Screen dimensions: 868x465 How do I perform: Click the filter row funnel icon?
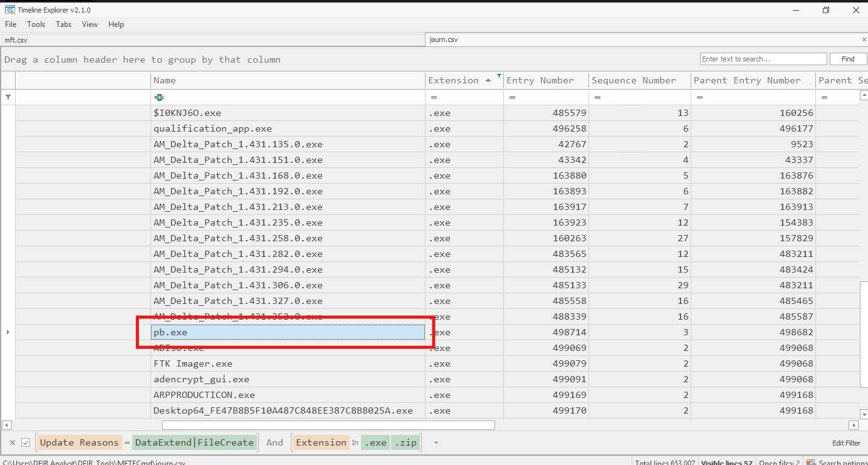click(8, 98)
